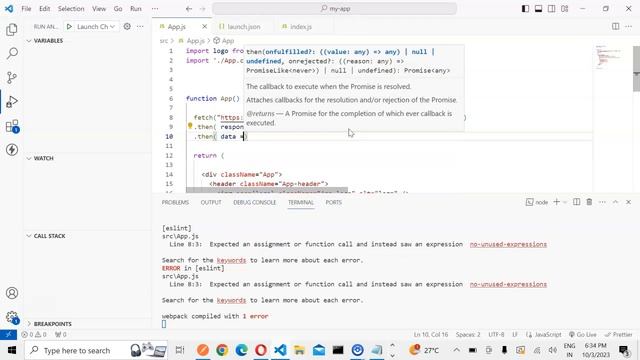Open the Selection menu
640x360 pixels.
coord(71,9)
